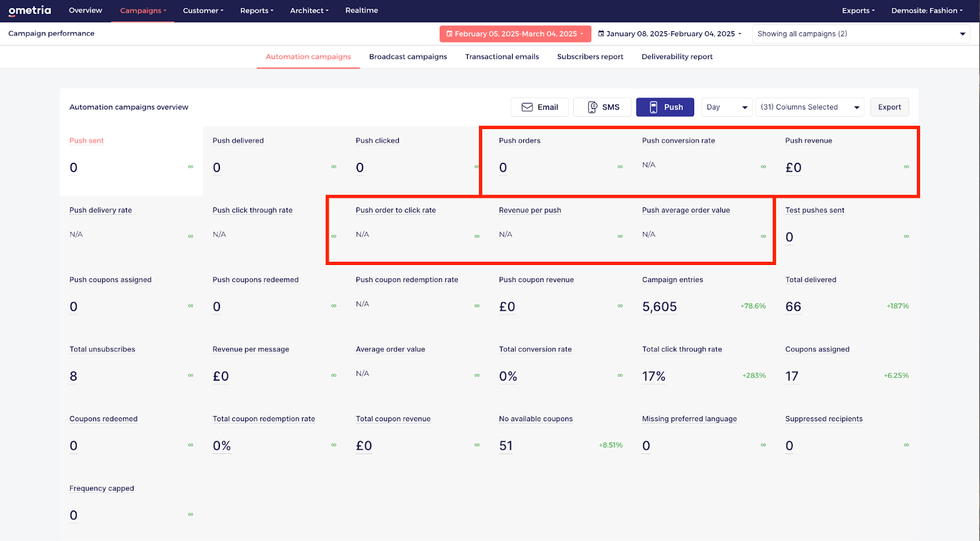This screenshot has height=541, width=980.
Task: Click the Average order value label
Action: tap(390, 349)
